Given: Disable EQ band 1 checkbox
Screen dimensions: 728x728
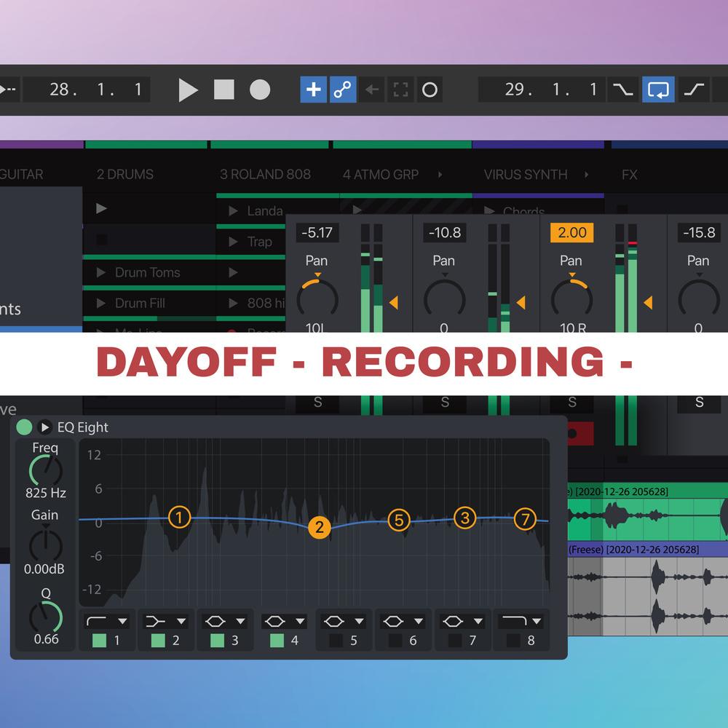Looking at the screenshot, I should 99,641.
